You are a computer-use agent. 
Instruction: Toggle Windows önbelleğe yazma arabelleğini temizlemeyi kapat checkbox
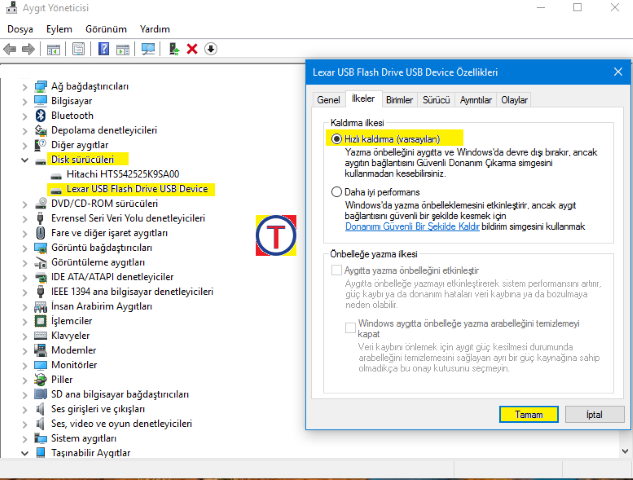click(350, 327)
